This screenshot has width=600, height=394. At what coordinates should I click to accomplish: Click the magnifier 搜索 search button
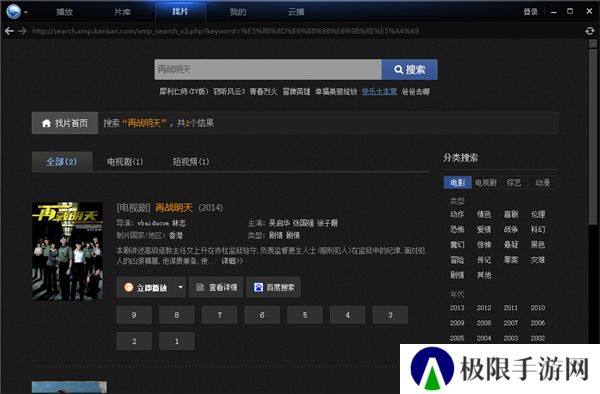(409, 70)
